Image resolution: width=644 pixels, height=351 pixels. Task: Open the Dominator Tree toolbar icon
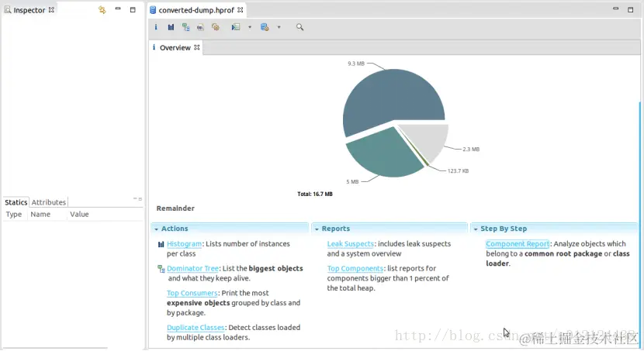coord(185,27)
